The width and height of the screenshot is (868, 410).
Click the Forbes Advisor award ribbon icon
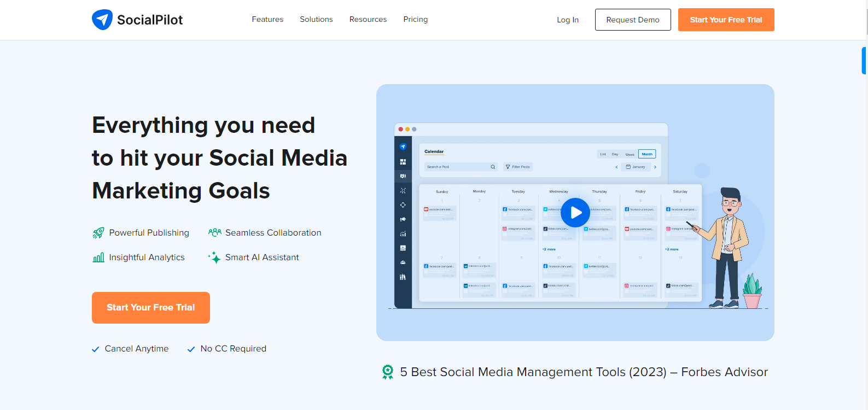(388, 372)
